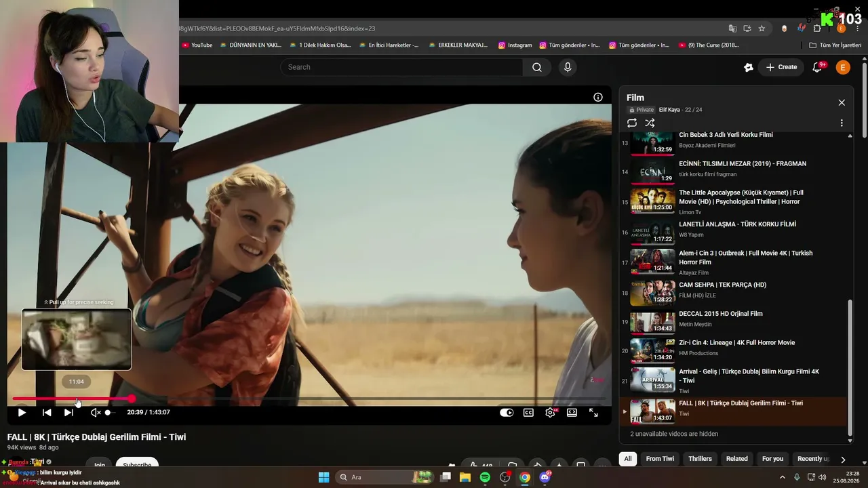Open Zir-i Cin 4: Lineage thumbnail
The height and width of the screenshot is (488, 868).
[653, 350]
